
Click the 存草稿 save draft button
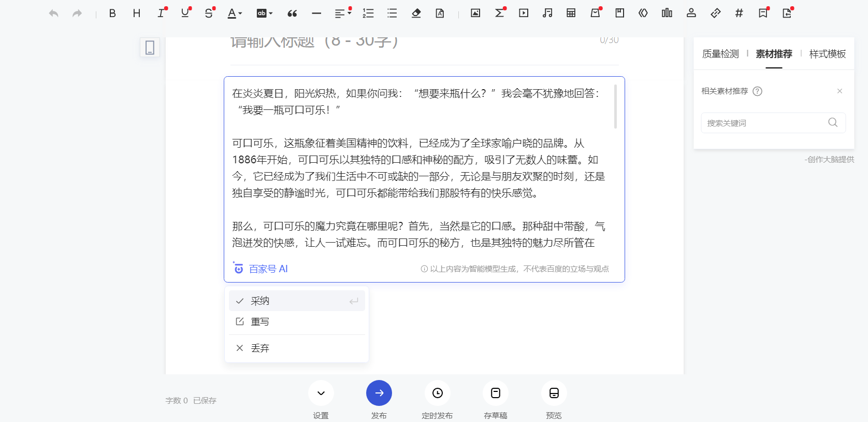[x=495, y=393]
